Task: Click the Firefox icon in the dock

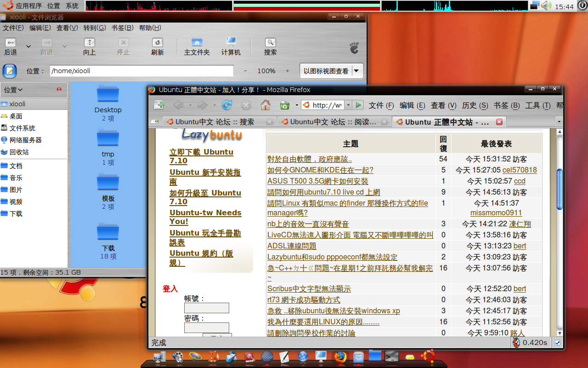Action: pyautogui.click(x=340, y=356)
